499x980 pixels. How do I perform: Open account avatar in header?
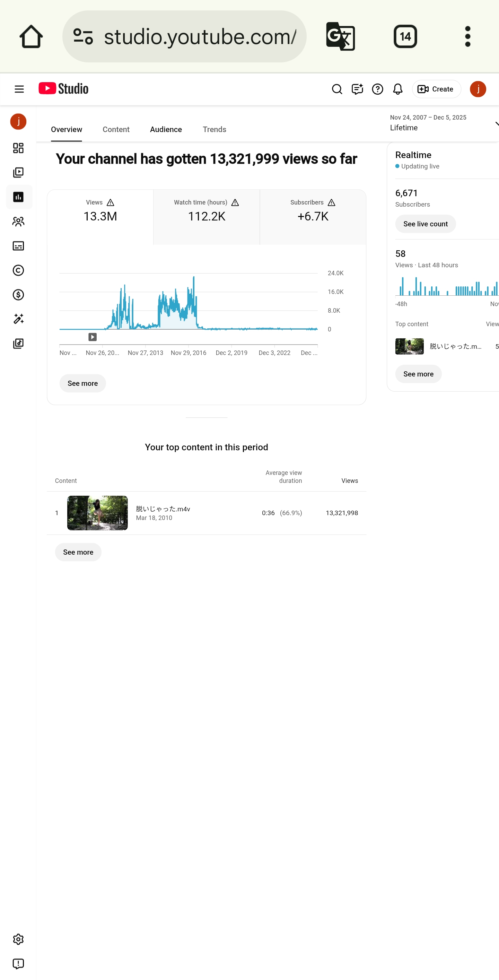point(478,89)
